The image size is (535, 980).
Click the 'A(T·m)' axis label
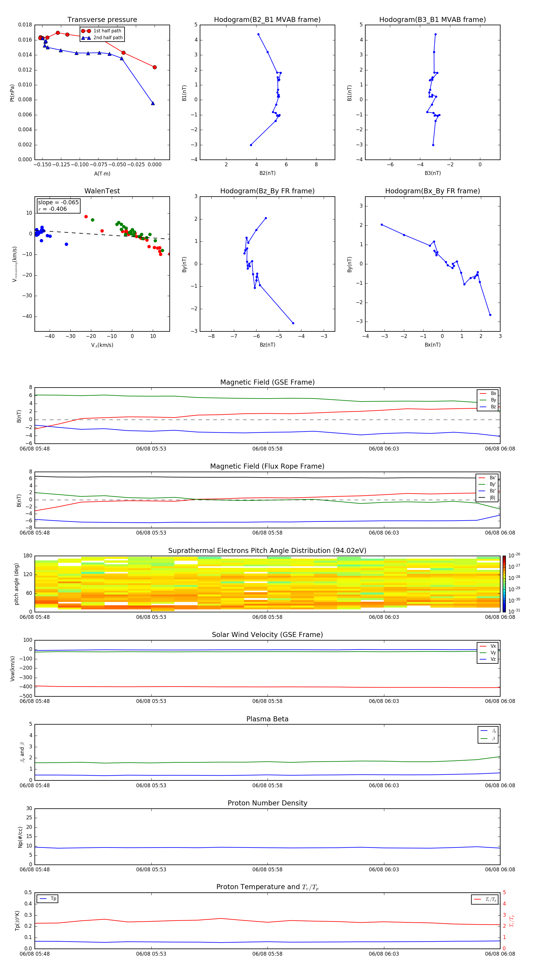[x=102, y=173]
